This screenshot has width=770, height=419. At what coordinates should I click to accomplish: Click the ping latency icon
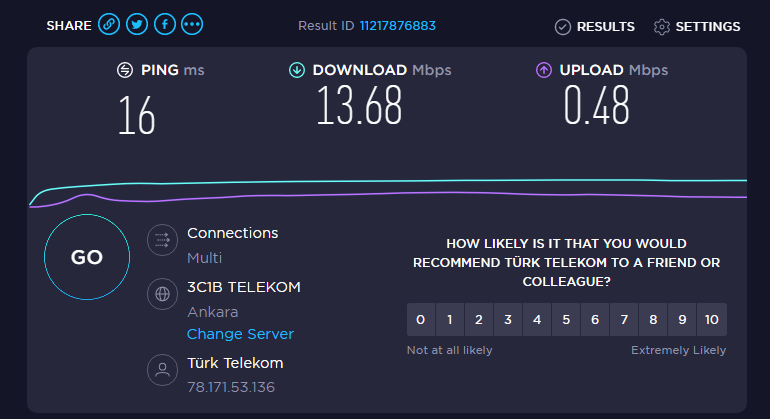(x=125, y=70)
